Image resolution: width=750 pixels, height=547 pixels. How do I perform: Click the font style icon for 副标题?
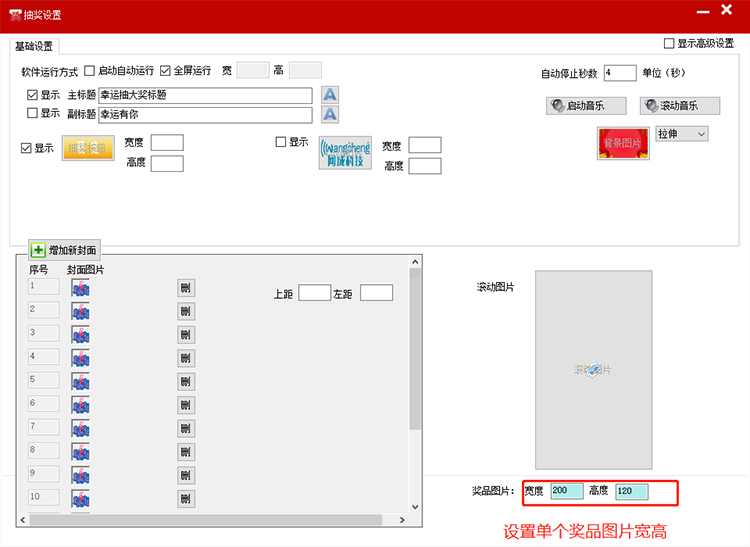point(330,114)
